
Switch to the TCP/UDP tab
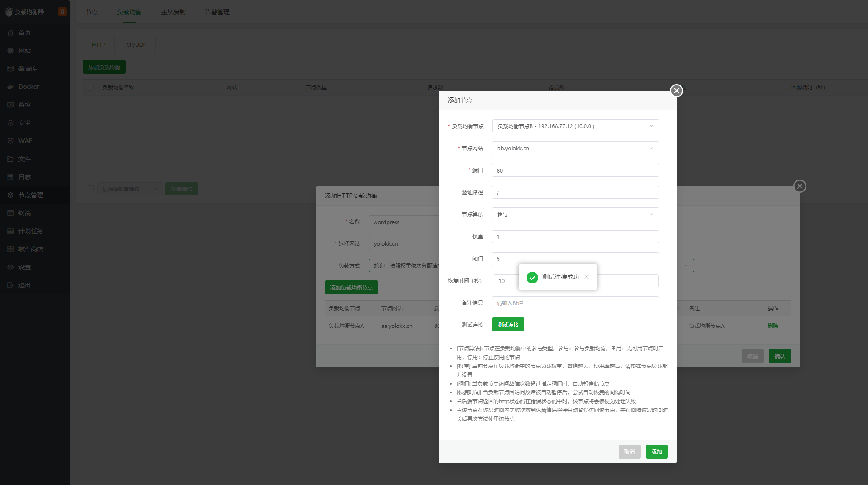pos(135,45)
